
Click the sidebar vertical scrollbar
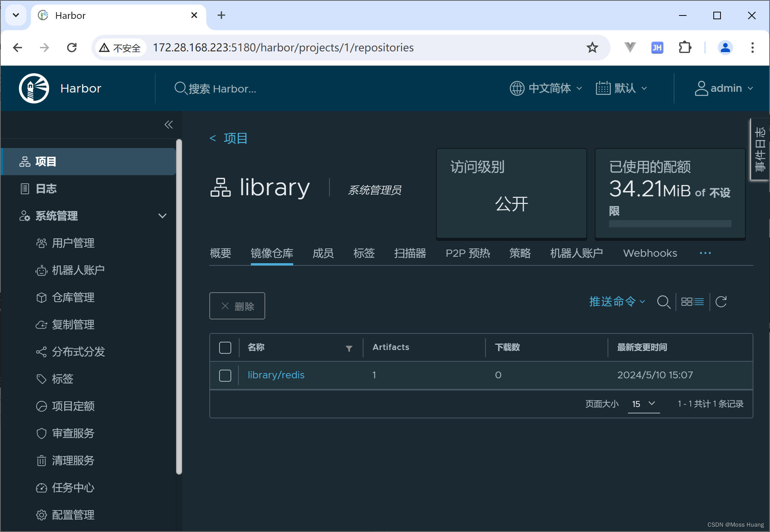pyautogui.click(x=179, y=307)
